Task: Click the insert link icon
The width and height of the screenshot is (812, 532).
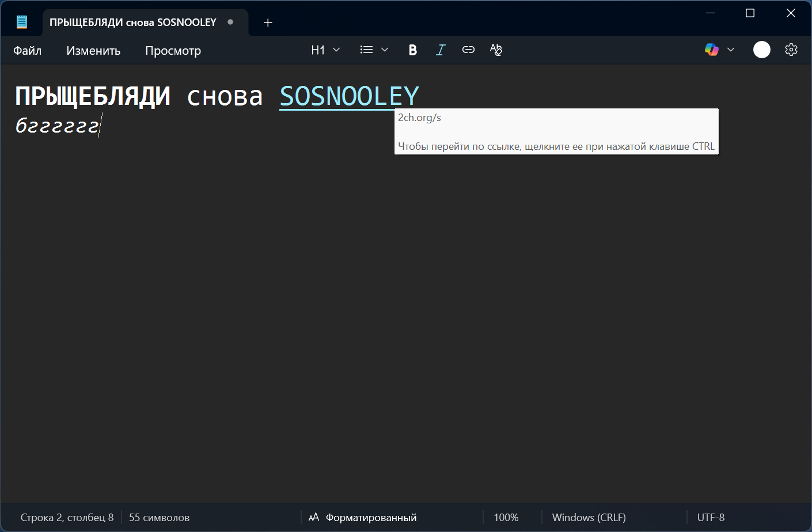Action: (x=468, y=50)
